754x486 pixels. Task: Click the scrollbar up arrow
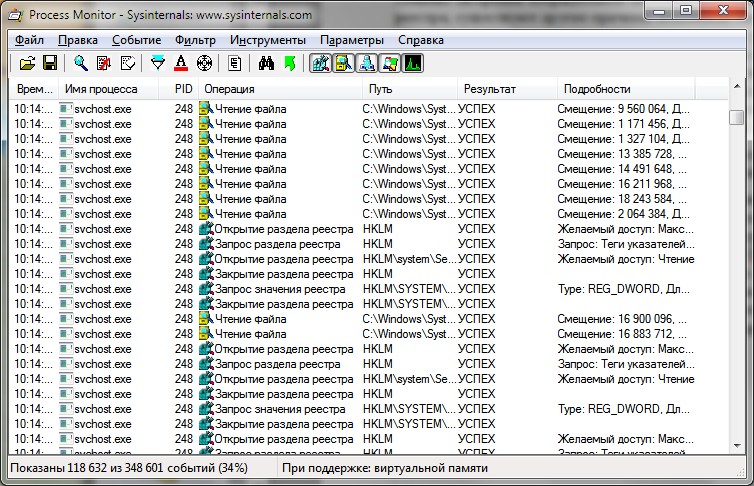coord(737,87)
